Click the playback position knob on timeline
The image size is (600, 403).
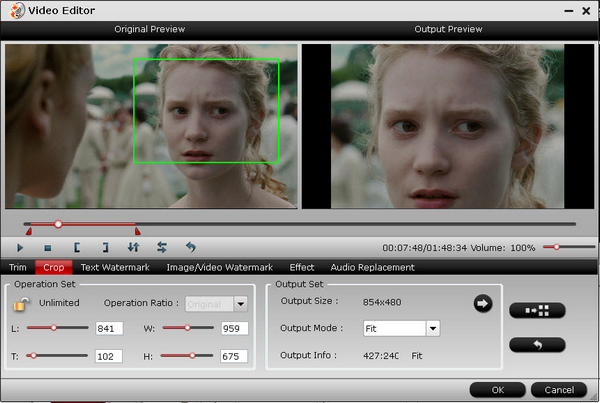pos(58,224)
